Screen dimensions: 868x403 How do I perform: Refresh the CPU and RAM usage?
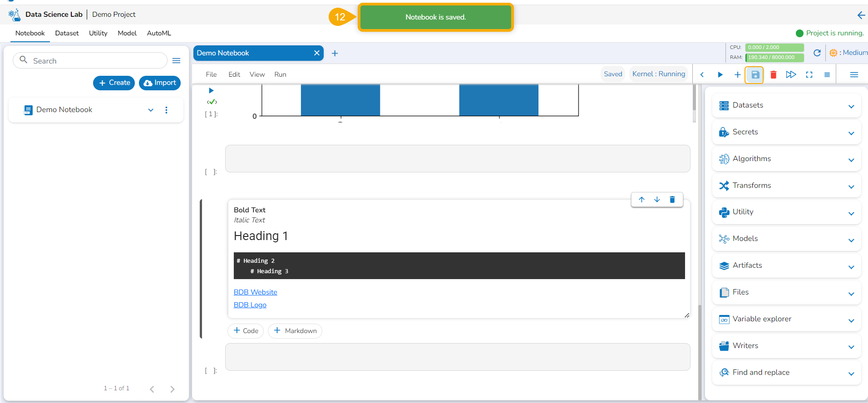tap(817, 53)
